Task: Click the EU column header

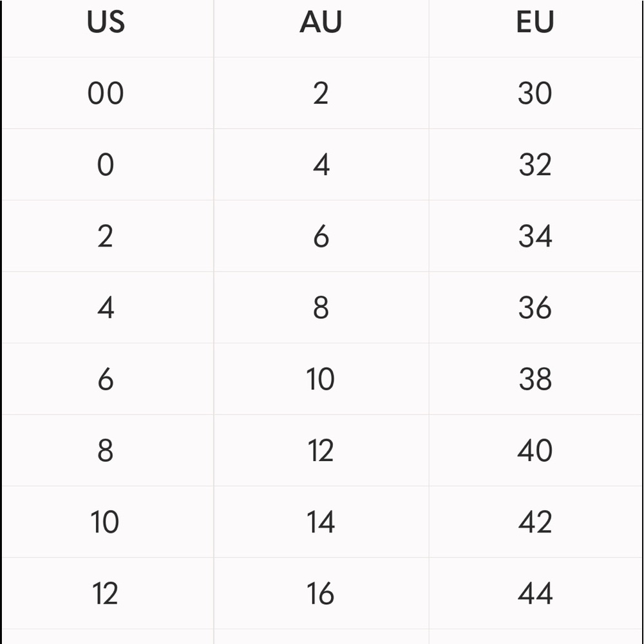Action: tap(535, 23)
